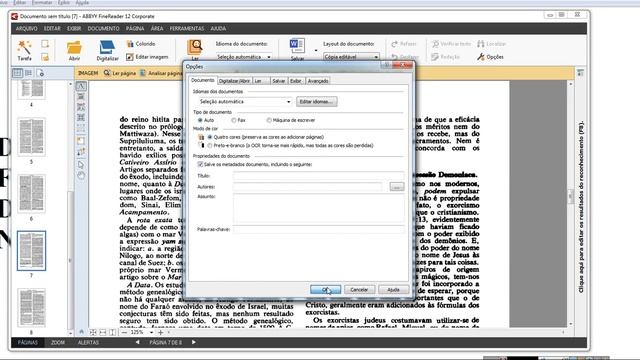Image resolution: width=640 pixels, height=360 pixels.
Task: Select the Auto document type radio
Action: tap(200, 120)
